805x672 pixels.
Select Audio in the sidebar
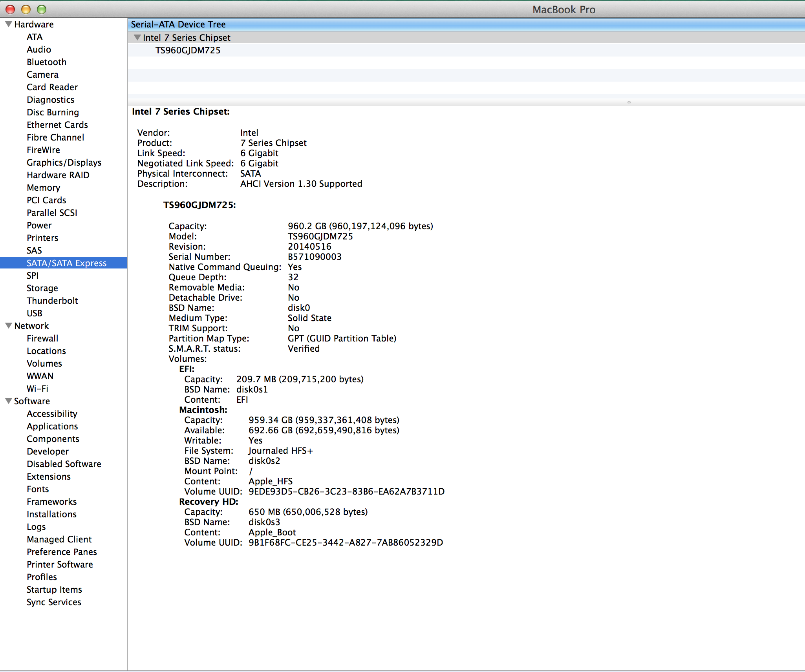coord(39,49)
